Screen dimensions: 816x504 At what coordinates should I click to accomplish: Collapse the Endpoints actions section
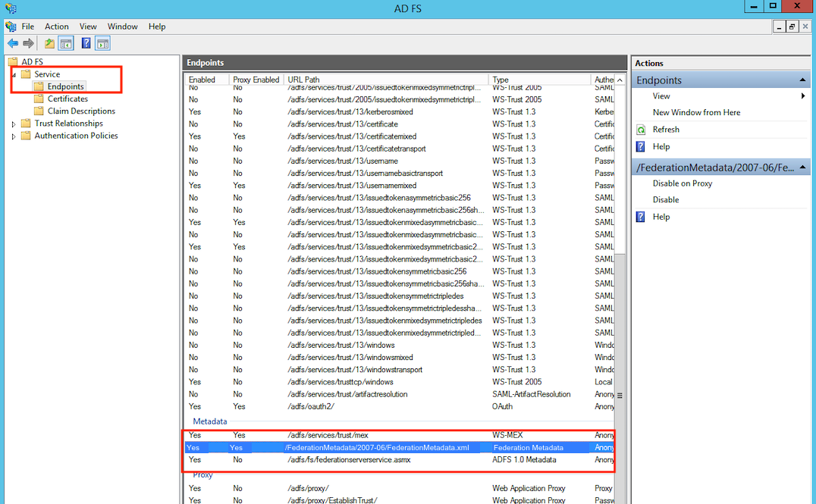[802, 80]
